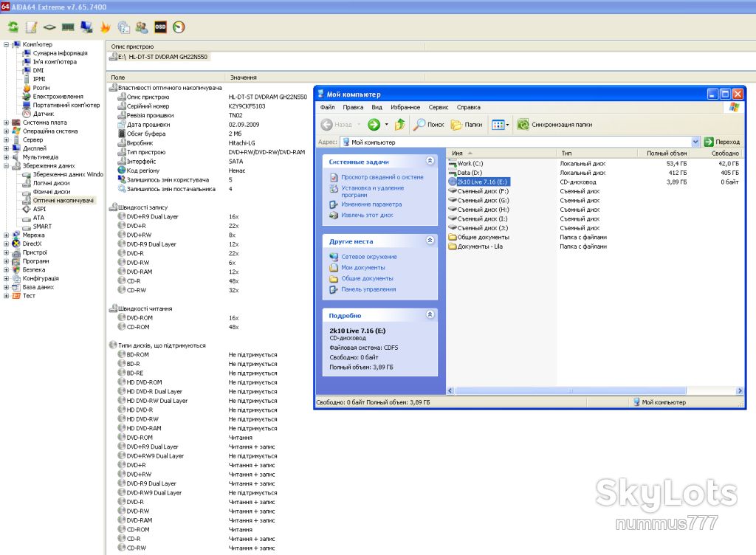Open the Избранное menu
The width and height of the screenshot is (756, 555).
point(405,108)
